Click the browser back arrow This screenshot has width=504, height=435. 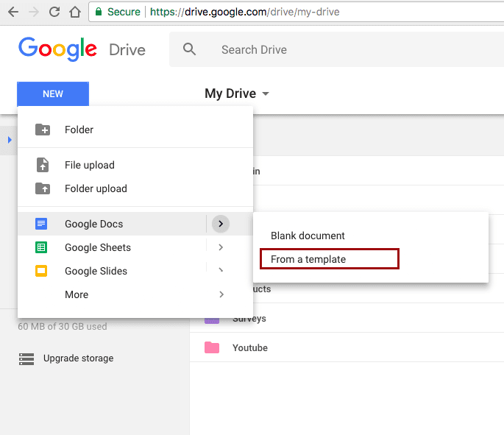(x=13, y=12)
